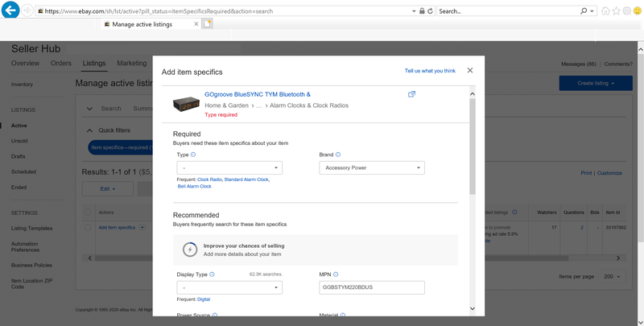
Task: Open listing in new window icon
Action: (411, 94)
